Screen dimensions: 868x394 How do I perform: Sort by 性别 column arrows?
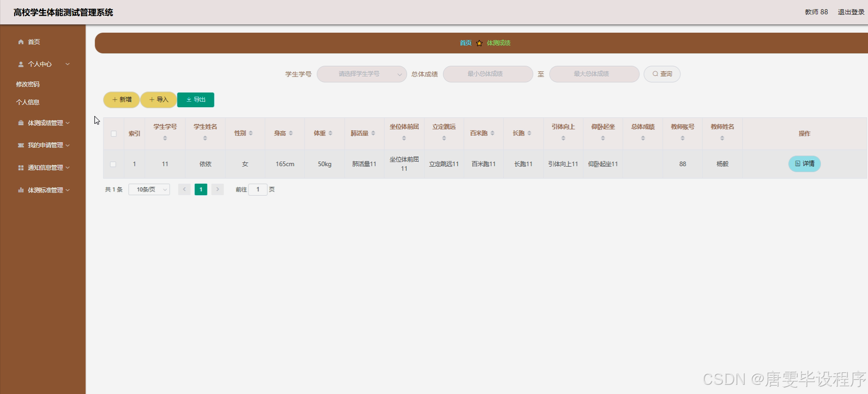coord(251,133)
